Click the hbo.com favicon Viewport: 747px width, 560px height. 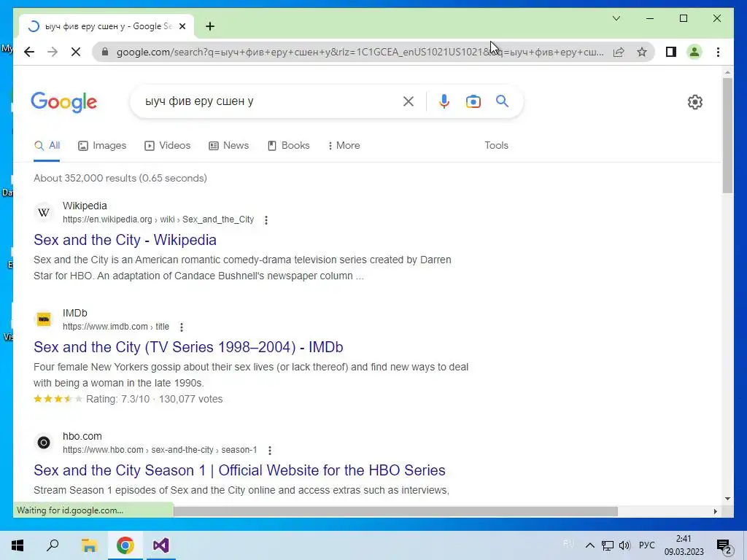pyautogui.click(x=43, y=443)
